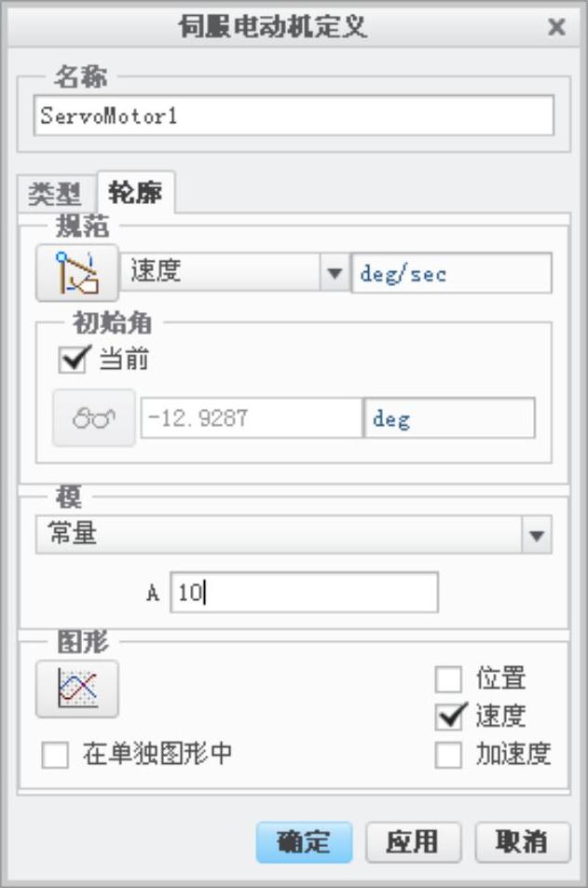Click the motion axis settings icon button
This screenshot has width=588, height=888.
tap(77, 272)
